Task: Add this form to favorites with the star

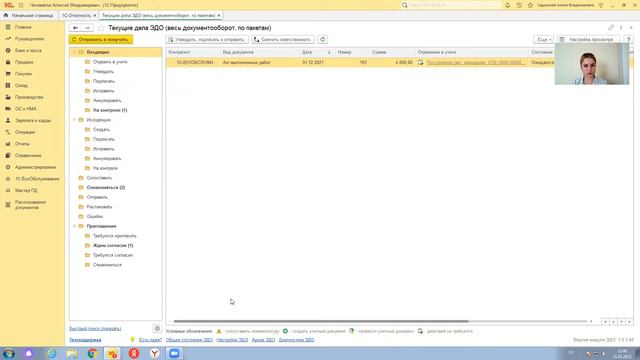Action: [101, 28]
